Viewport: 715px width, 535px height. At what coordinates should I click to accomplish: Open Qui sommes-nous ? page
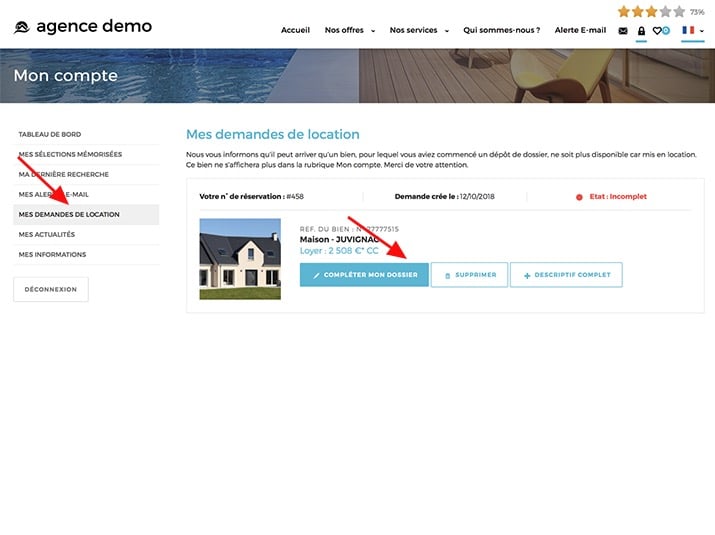(502, 31)
